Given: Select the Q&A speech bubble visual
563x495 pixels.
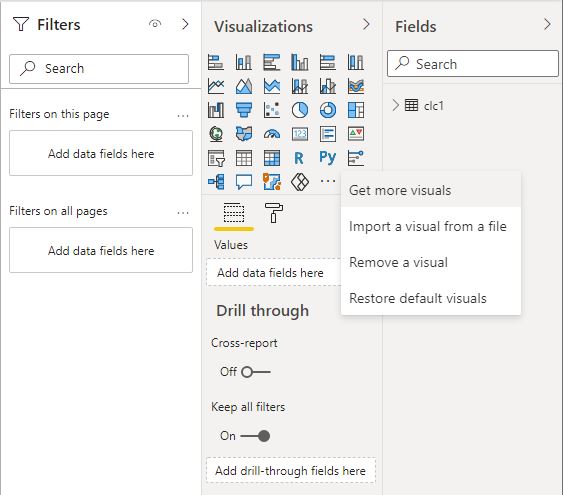Looking at the screenshot, I should coord(244,182).
